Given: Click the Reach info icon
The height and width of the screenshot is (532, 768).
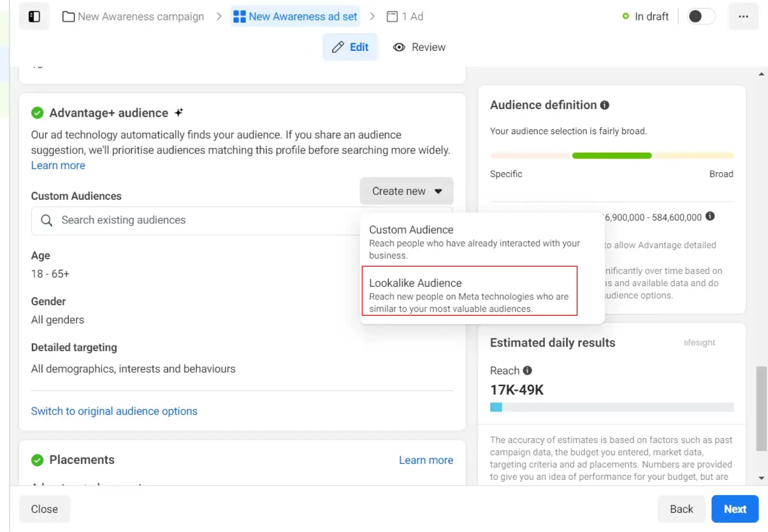Looking at the screenshot, I should click(527, 370).
